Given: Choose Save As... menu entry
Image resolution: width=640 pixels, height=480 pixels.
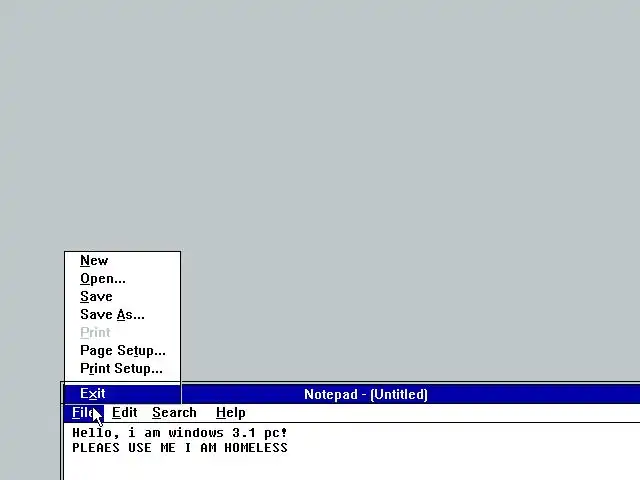Looking at the screenshot, I should click(122, 314).
